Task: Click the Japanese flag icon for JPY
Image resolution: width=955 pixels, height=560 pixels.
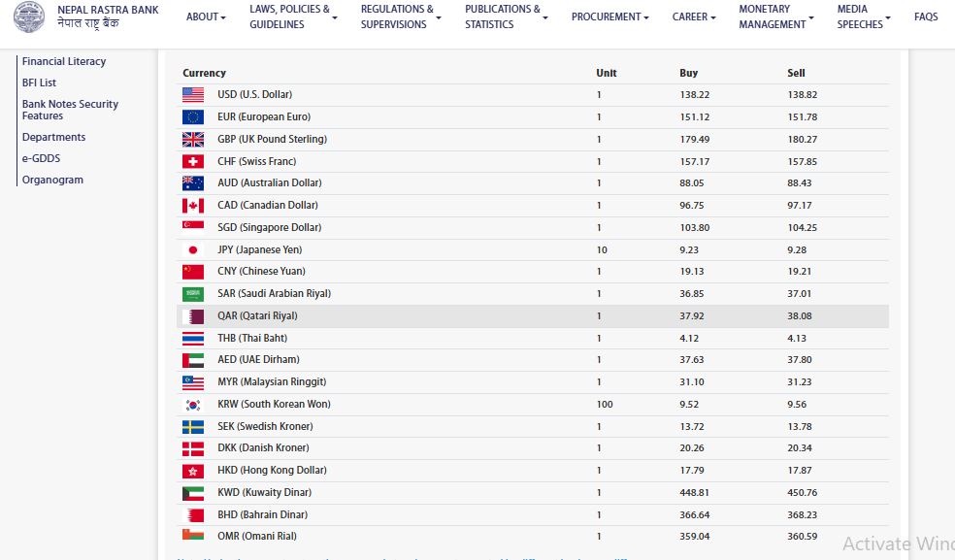Action: [x=193, y=249]
